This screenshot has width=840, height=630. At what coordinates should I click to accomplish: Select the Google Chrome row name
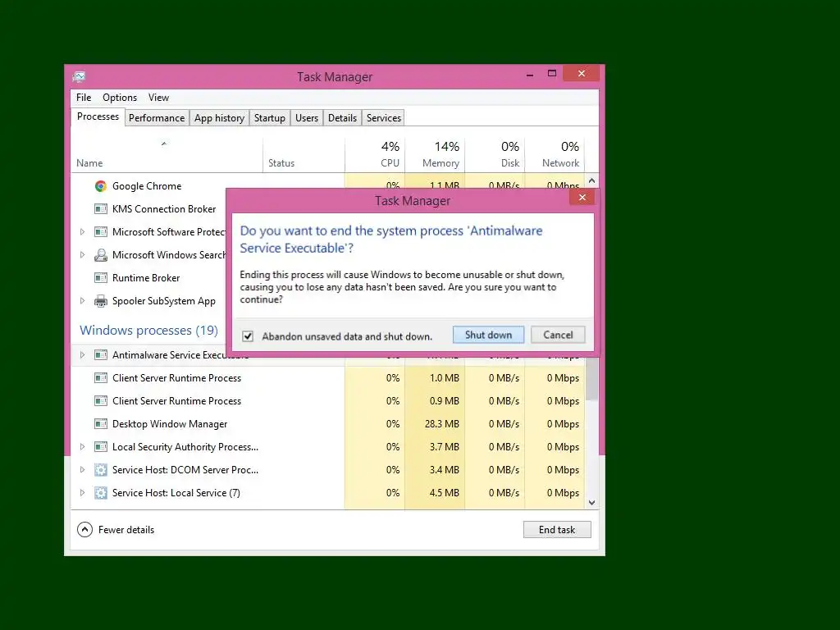point(147,186)
